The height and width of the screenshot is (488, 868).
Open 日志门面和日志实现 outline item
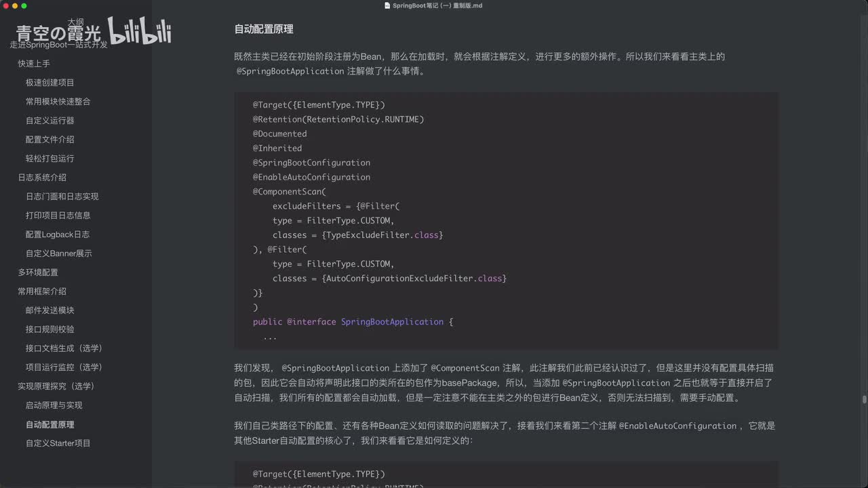[x=62, y=197]
